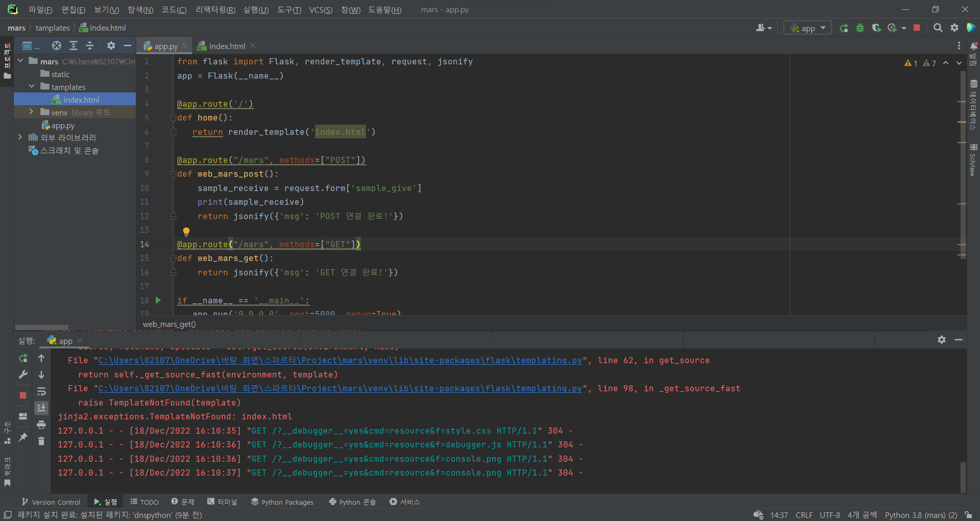Open templating.py link at line 98
Image resolution: width=980 pixels, height=521 pixels.
pos(340,389)
